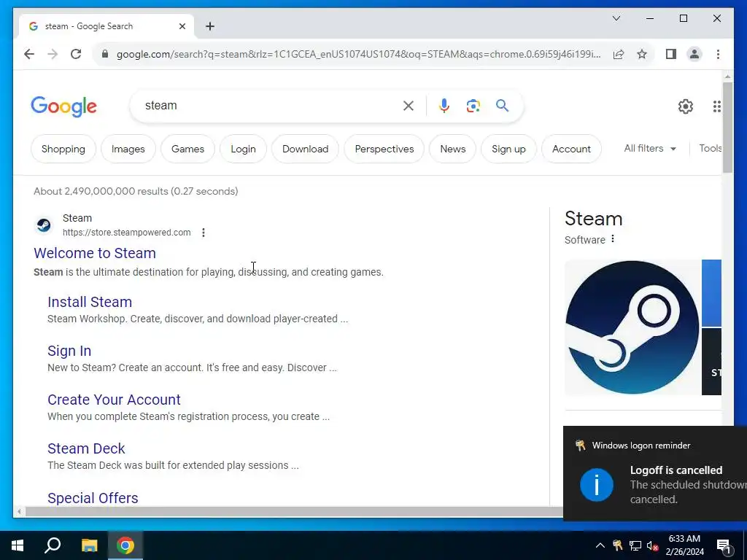Switch to News results

(x=452, y=149)
